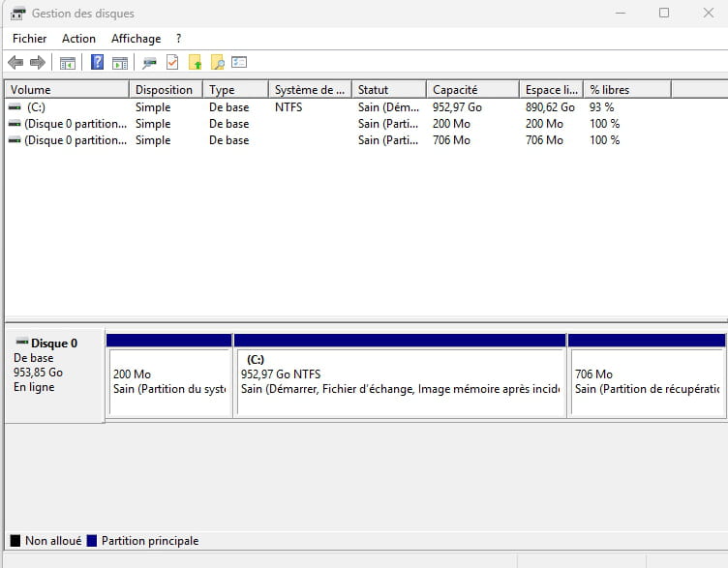Click the checklist view toolbar icon
This screenshot has width=728, height=568.
240,63
